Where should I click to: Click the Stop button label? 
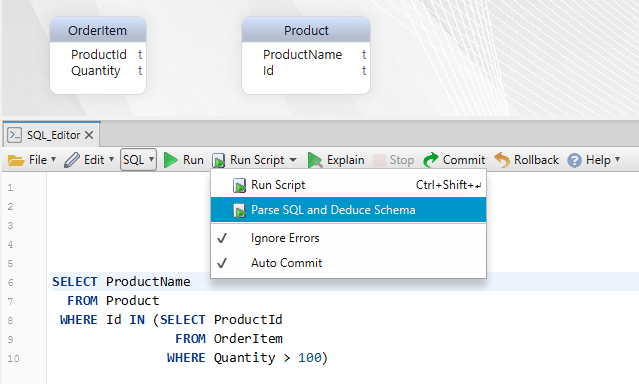click(402, 160)
